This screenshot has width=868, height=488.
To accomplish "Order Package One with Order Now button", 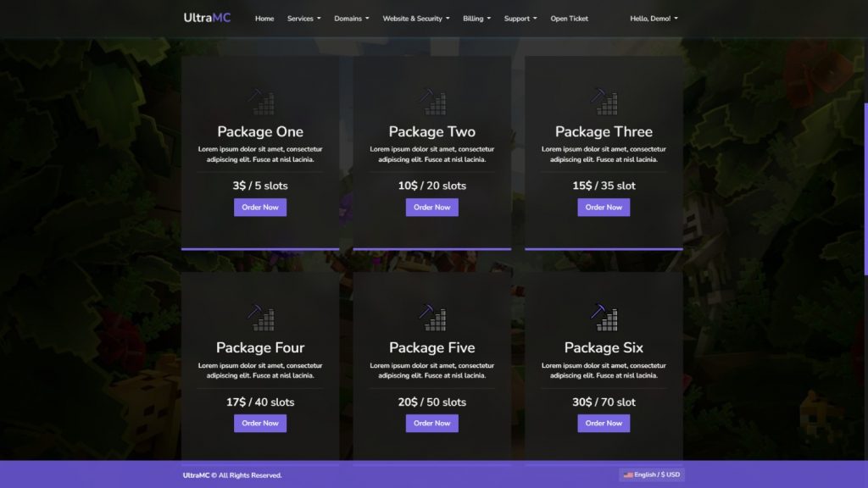I will click(x=260, y=208).
